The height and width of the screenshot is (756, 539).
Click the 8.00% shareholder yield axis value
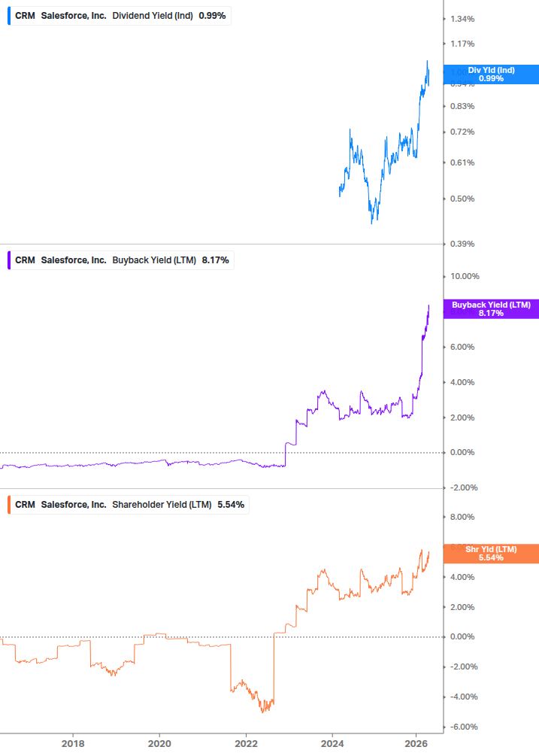tap(462, 517)
